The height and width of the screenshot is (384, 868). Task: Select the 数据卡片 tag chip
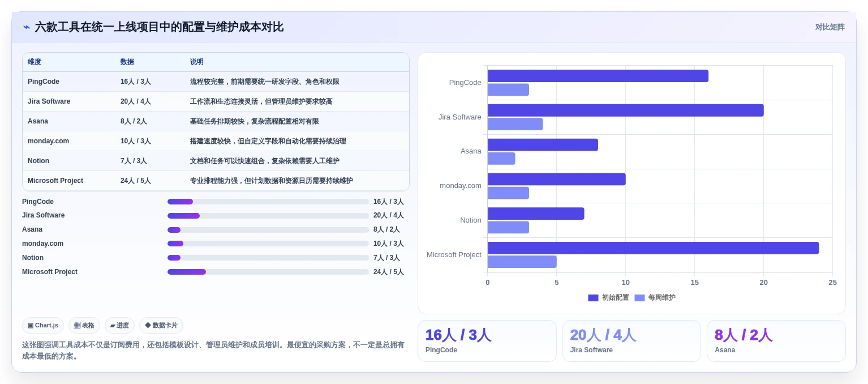tap(161, 325)
